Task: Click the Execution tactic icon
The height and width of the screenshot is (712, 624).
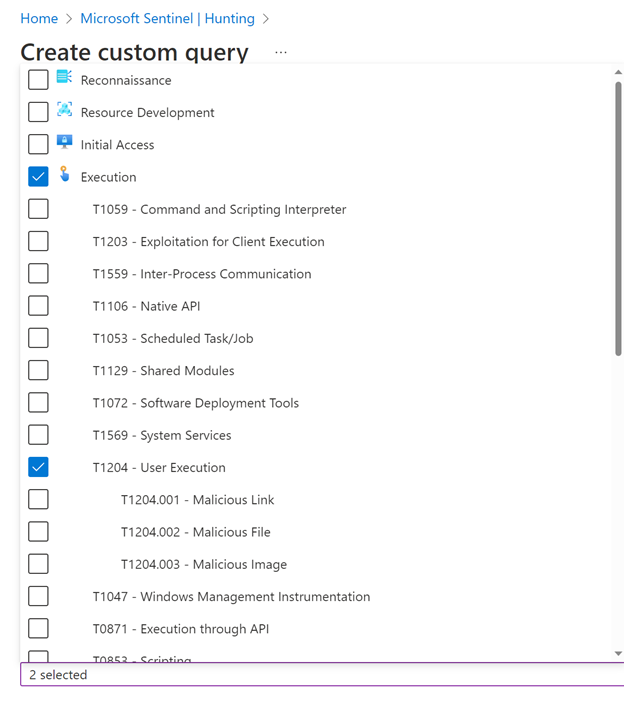Action: [64, 173]
